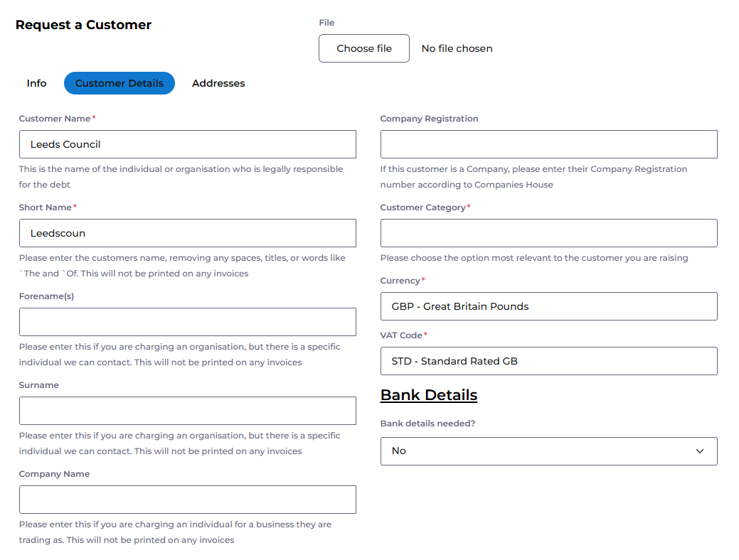Click the 'Forename(s)' label

[46, 296]
